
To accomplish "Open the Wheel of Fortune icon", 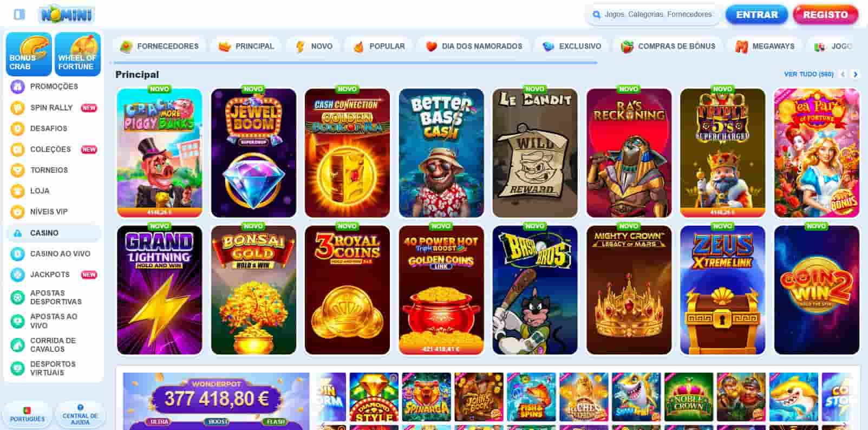I will coord(77,54).
